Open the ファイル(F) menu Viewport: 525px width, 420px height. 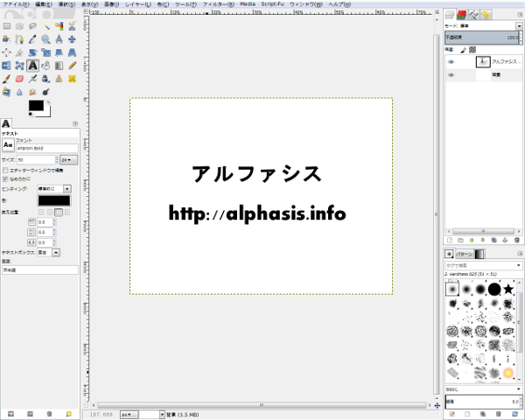[x=16, y=4]
